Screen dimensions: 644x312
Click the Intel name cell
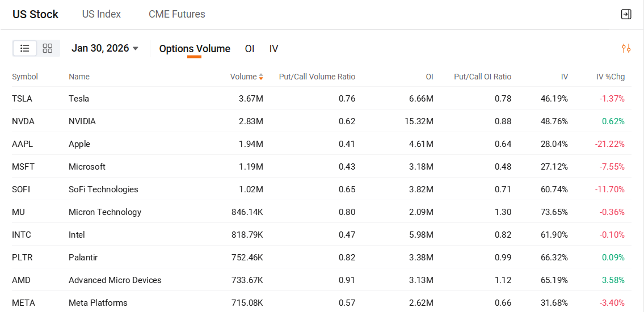(77, 235)
